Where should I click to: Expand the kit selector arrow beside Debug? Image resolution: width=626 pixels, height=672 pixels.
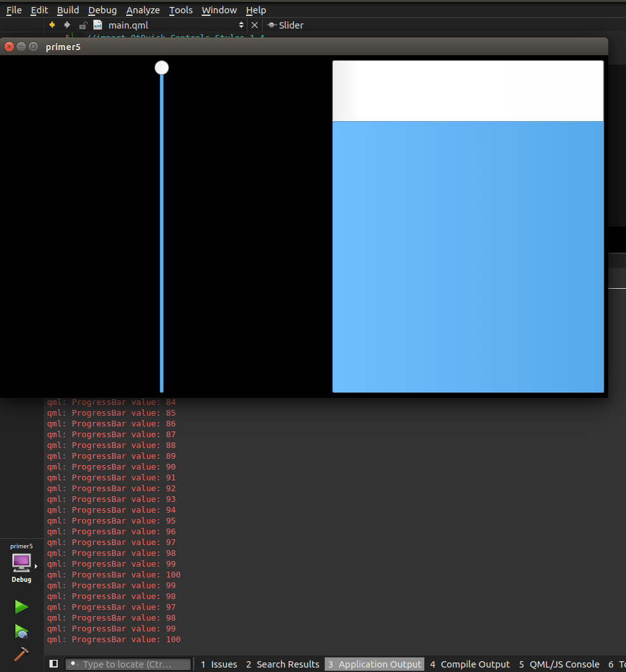pos(36,565)
